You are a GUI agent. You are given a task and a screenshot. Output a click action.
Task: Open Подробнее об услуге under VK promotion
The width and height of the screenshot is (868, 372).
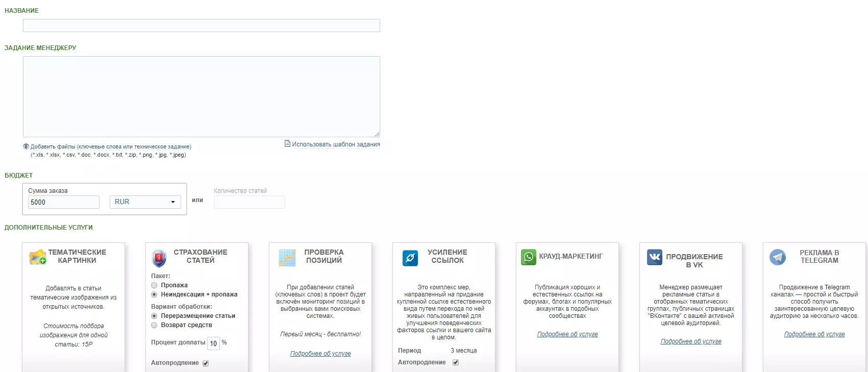click(691, 341)
